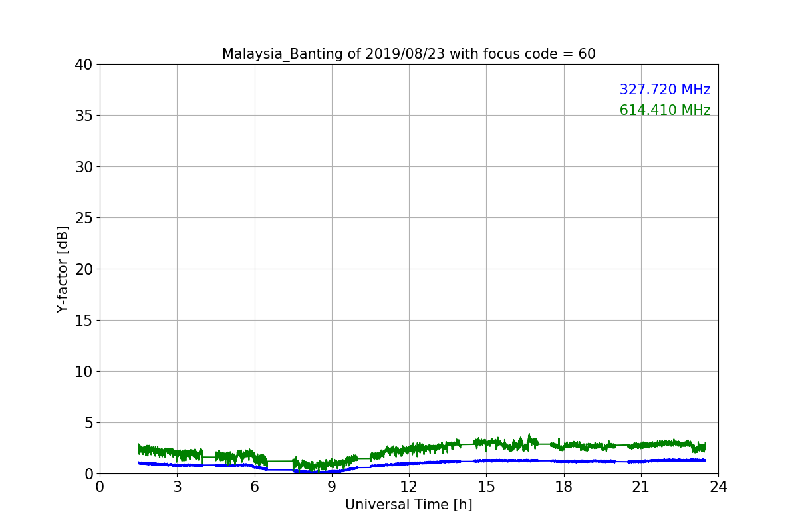The height and width of the screenshot is (532, 798).
Task: Click the 'Universal Time [h]' axis label
Action: [x=409, y=505]
